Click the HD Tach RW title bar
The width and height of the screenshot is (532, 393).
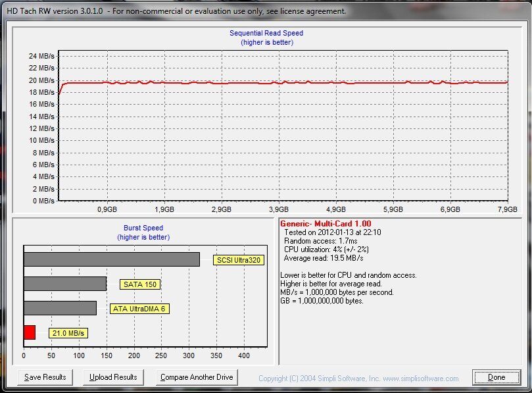pyautogui.click(x=175, y=11)
